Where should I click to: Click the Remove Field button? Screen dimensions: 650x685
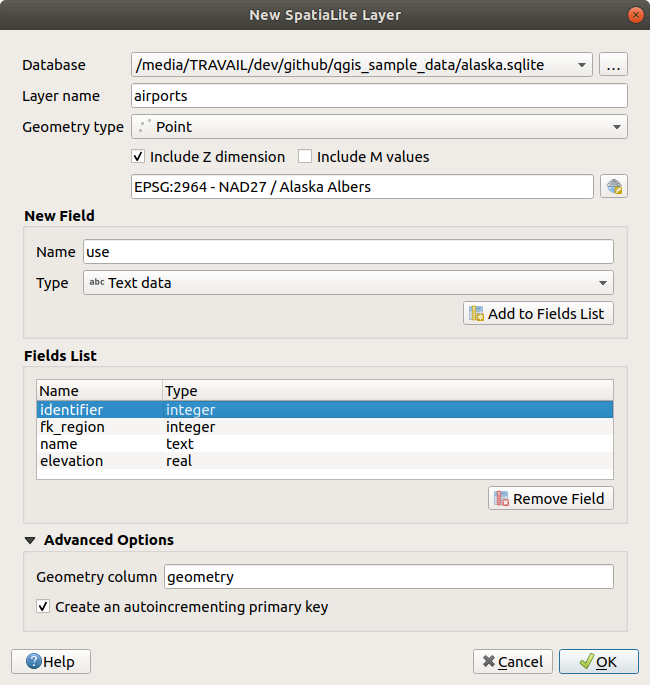[x=551, y=498]
